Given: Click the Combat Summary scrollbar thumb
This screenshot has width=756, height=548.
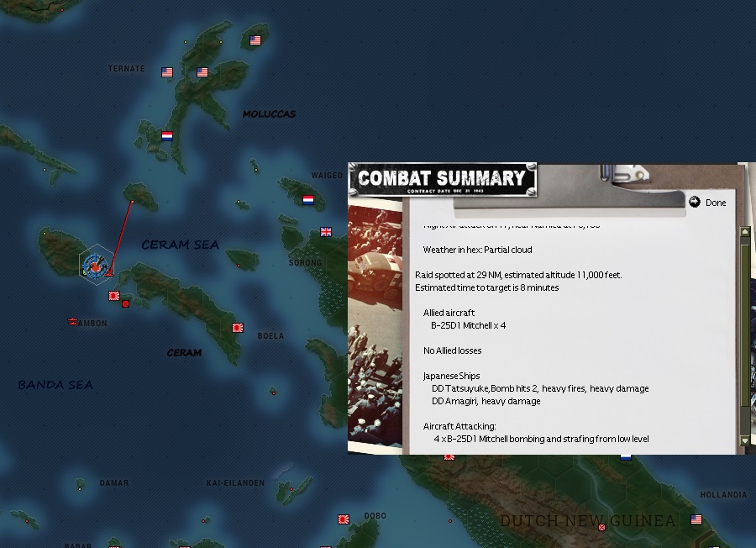Looking at the screenshot, I should [745, 324].
